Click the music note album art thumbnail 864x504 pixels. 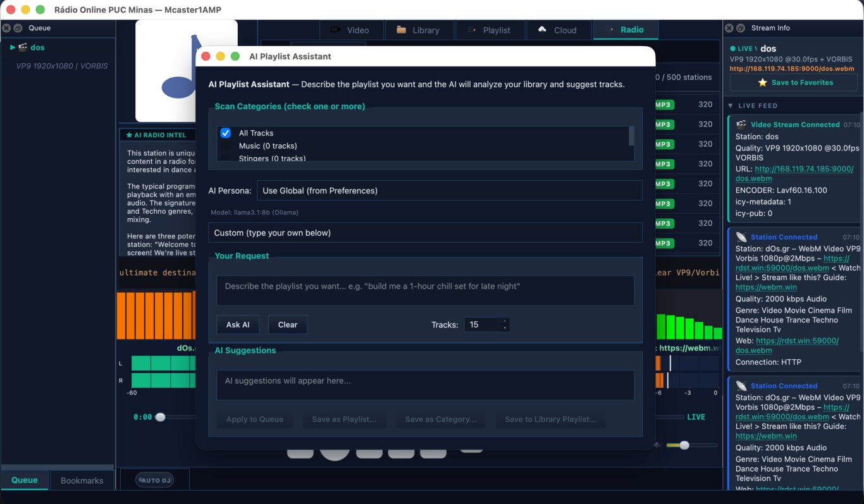(x=187, y=70)
